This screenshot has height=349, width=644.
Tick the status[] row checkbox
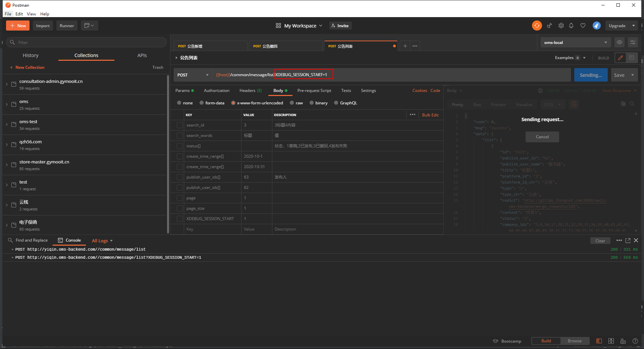click(x=180, y=146)
